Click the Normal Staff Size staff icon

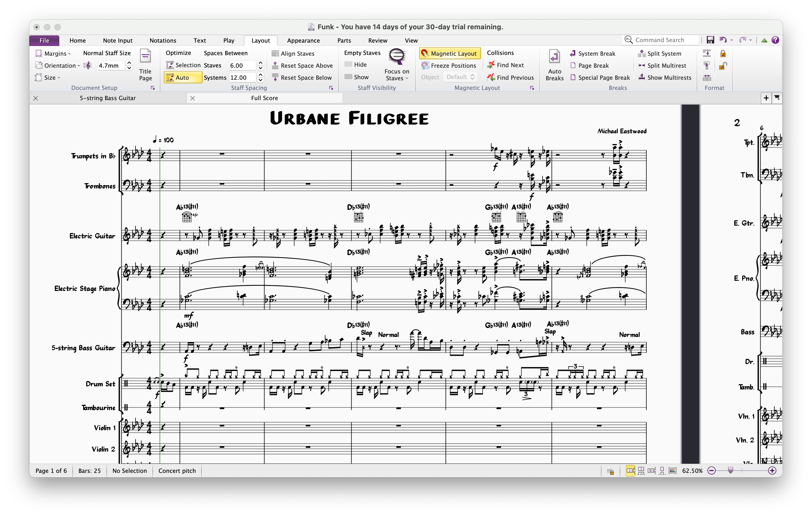[87, 65]
